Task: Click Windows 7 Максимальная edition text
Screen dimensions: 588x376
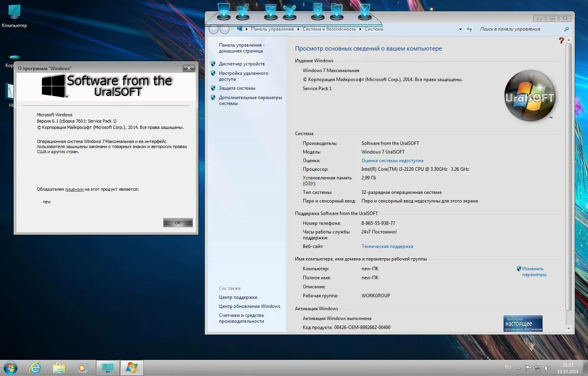Action: (x=331, y=70)
